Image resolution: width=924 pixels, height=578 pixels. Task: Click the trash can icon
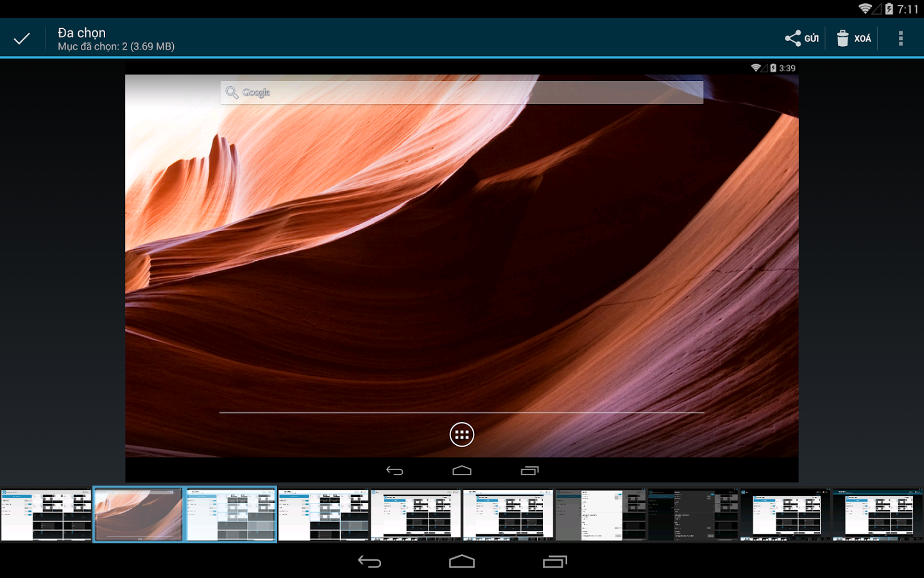tap(843, 39)
